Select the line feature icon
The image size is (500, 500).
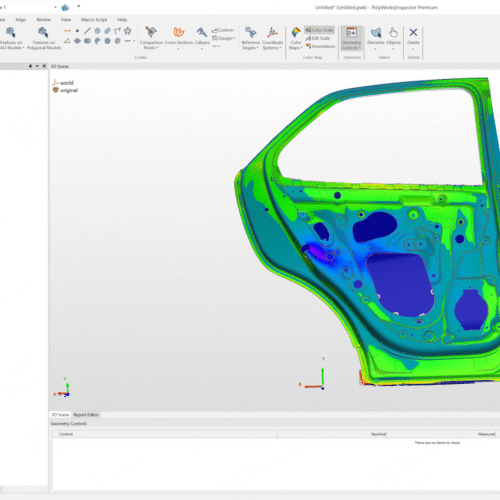click(87, 31)
